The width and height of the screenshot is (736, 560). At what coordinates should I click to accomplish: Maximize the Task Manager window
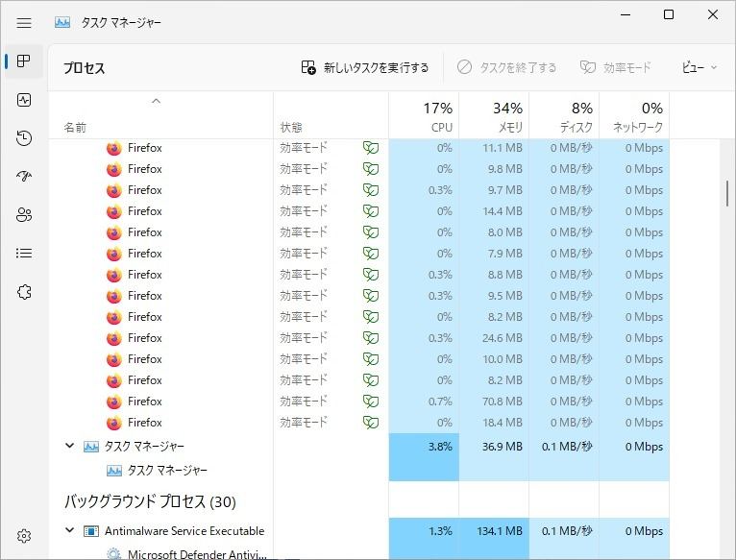[669, 14]
